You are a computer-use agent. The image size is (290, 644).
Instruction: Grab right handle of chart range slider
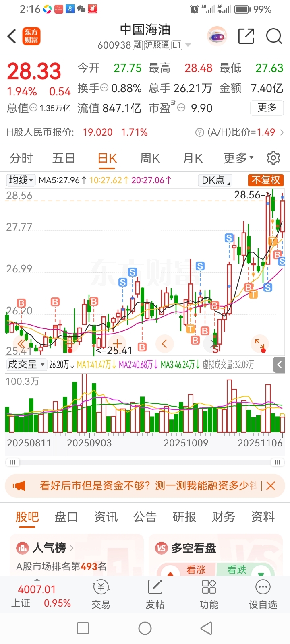coord(278,462)
